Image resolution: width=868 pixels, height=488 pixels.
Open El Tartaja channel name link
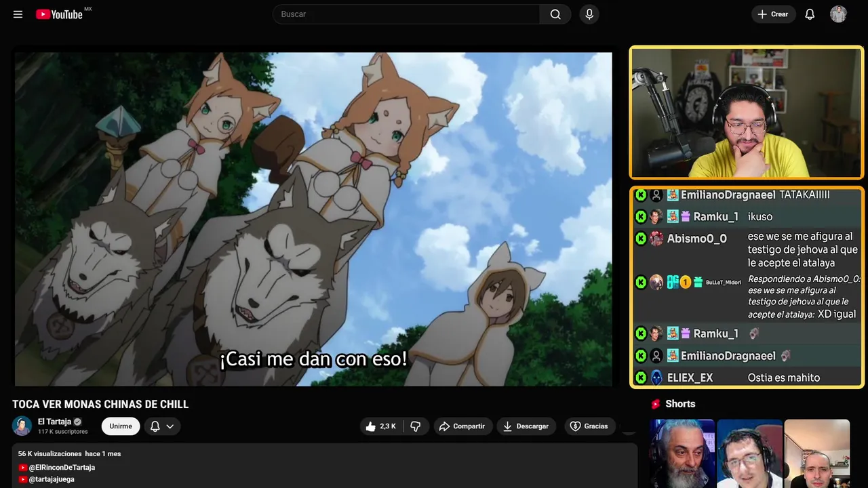tap(54, 422)
